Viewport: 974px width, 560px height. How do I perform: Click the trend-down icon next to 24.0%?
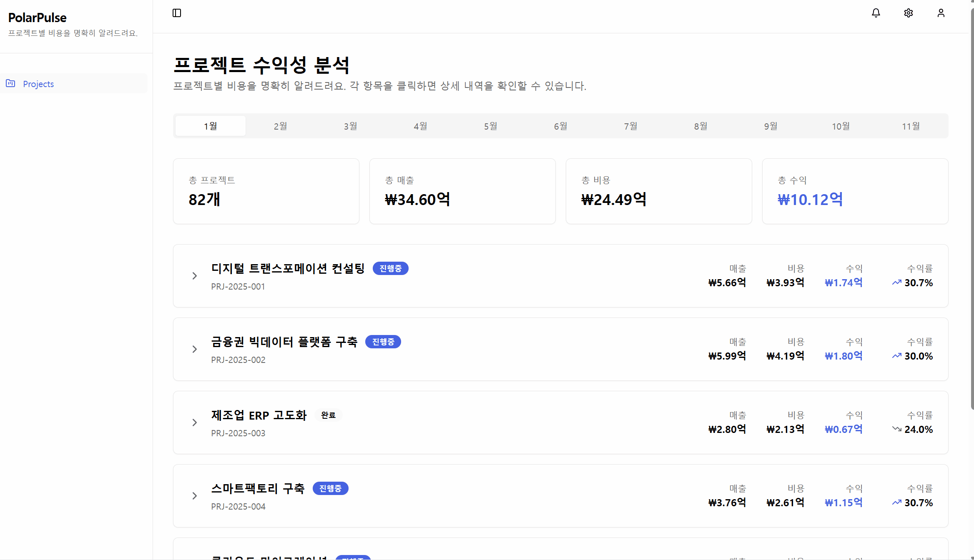pos(896,429)
